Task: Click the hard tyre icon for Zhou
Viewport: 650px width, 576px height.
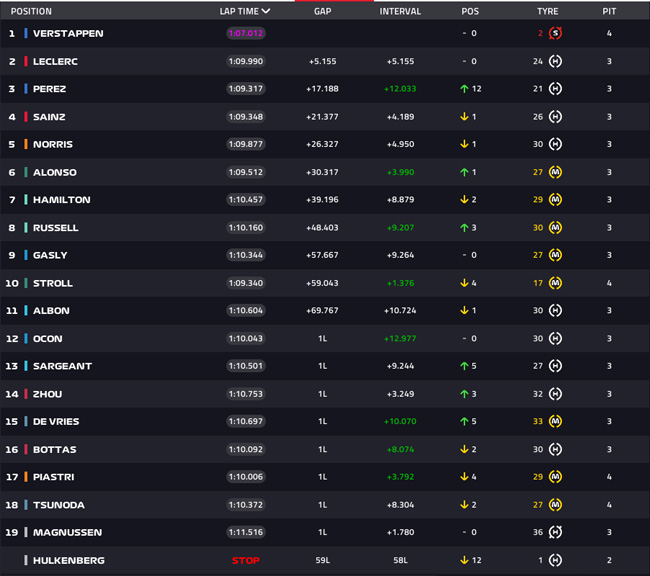Action: (x=555, y=394)
